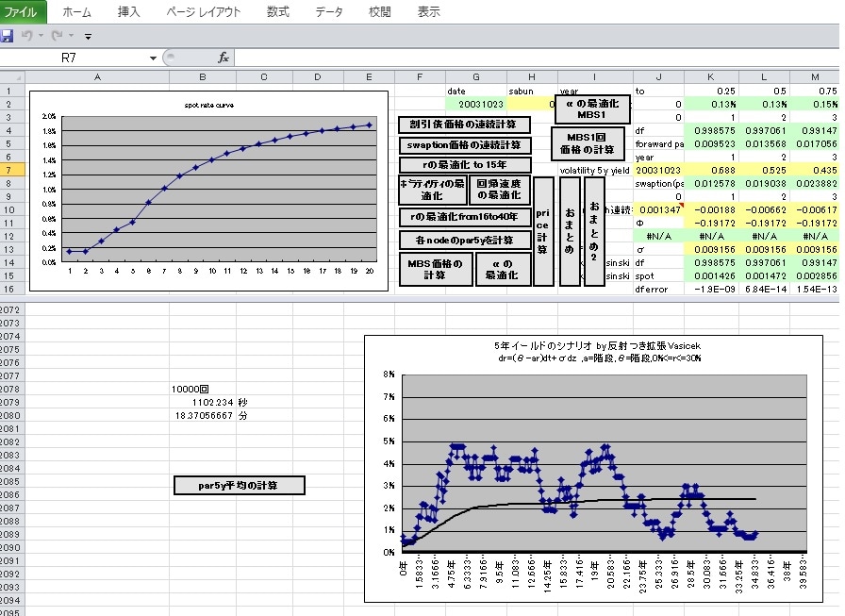Image resolution: width=845 pixels, height=616 pixels.
Task: Click the おまとめ2 vertical button
Action: pyautogui.click(x=594, y=231)
